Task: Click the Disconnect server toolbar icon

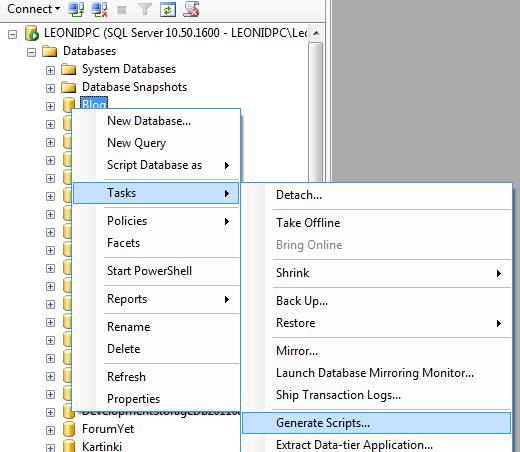Action: [99, 9]
